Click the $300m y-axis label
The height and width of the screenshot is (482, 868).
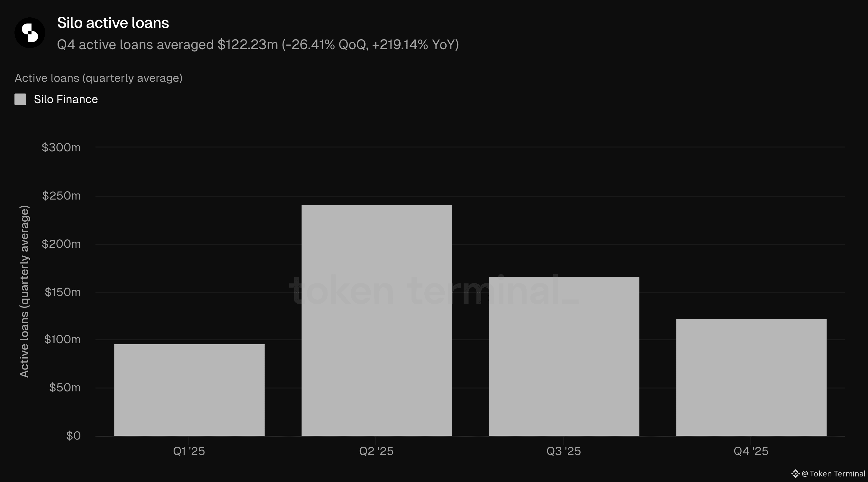[x=61, y=147]
